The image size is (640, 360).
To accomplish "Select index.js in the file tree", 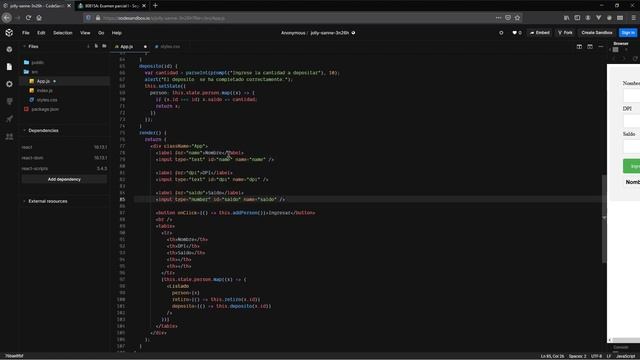I will [x=44, y=91].
